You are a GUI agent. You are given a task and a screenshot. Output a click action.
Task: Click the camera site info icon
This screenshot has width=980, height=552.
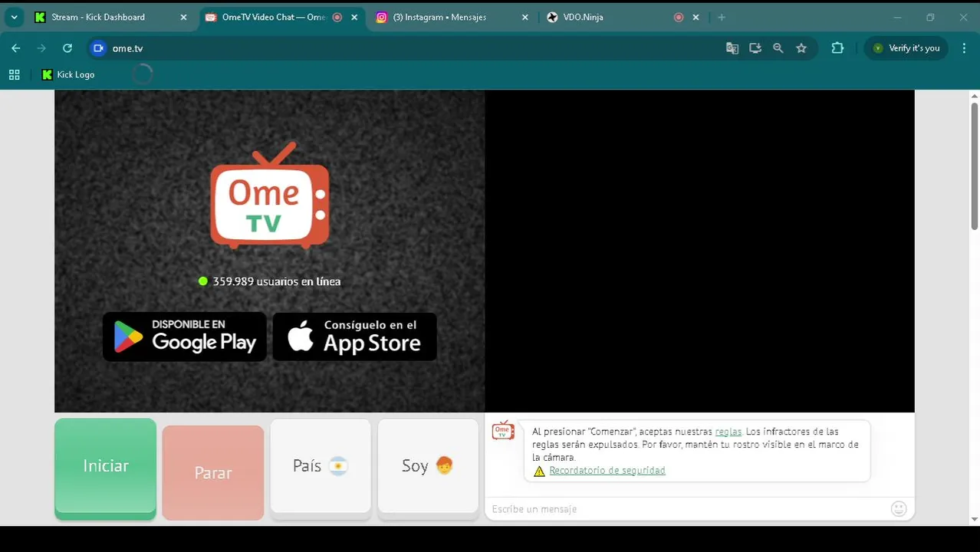coord(97,48)
